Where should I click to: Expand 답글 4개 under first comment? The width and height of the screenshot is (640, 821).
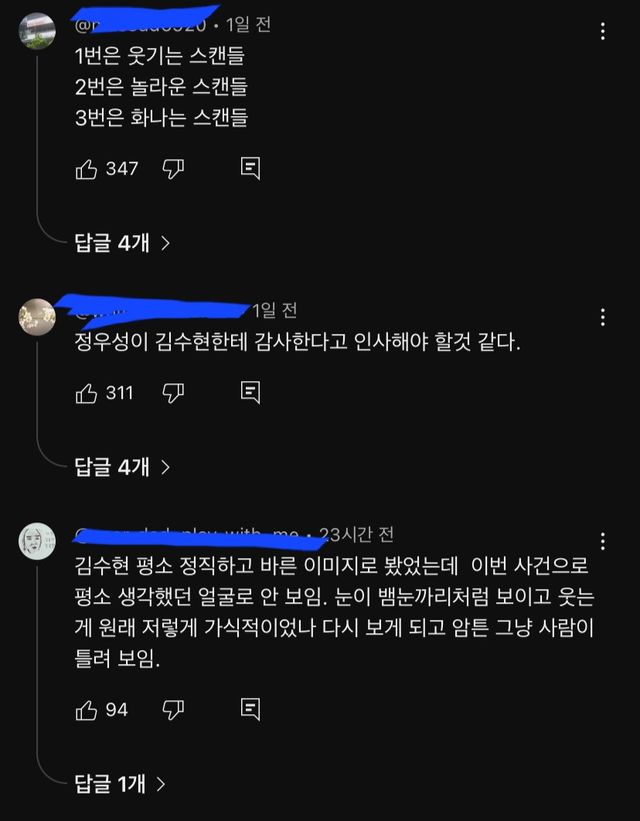point(123,243)
